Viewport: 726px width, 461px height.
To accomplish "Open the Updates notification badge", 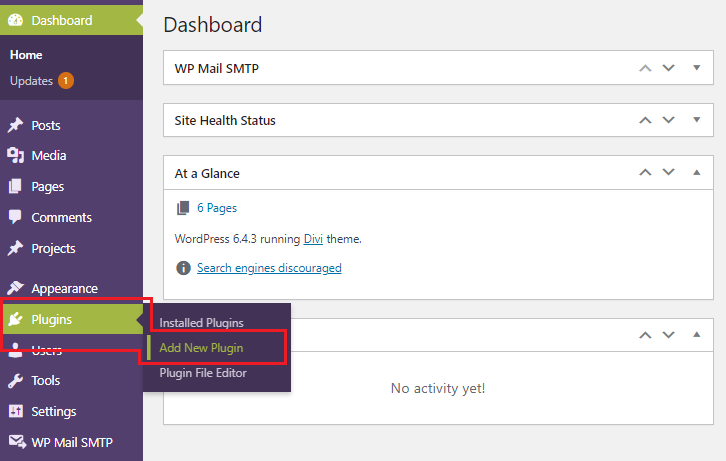I will coord(66,81).
